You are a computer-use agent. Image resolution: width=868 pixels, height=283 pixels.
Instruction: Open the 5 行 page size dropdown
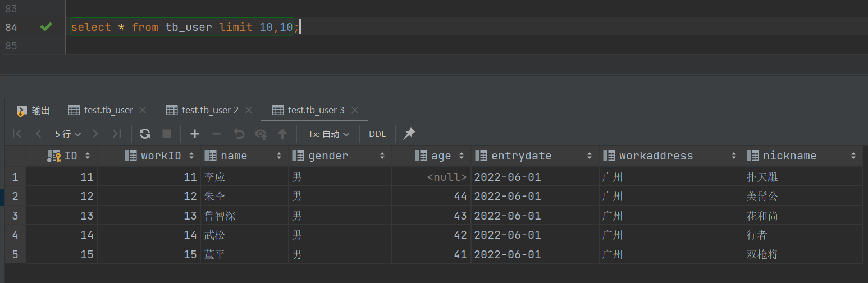pos(68,134)
